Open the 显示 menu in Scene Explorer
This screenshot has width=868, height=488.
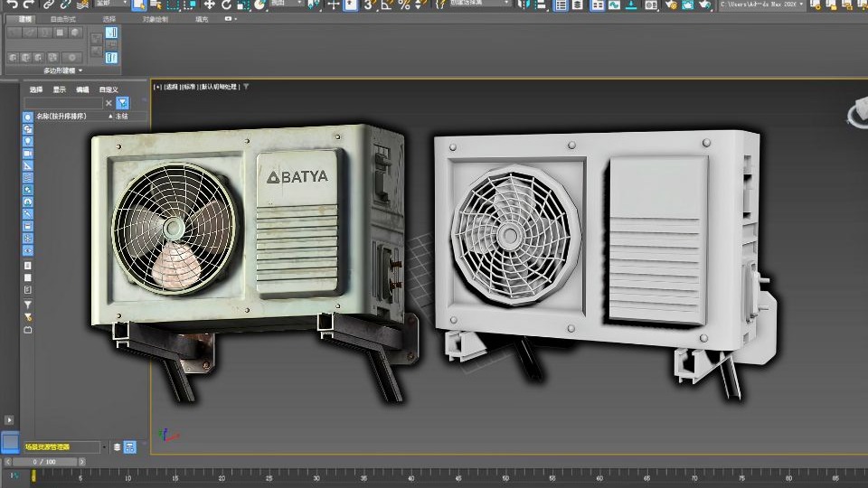coord(60,89)
